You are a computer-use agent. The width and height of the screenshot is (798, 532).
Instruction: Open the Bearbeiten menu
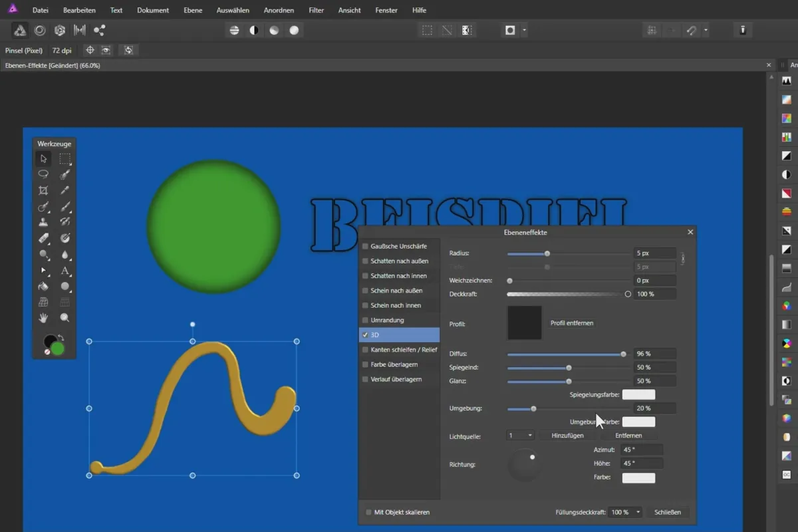tap(79, 10)
